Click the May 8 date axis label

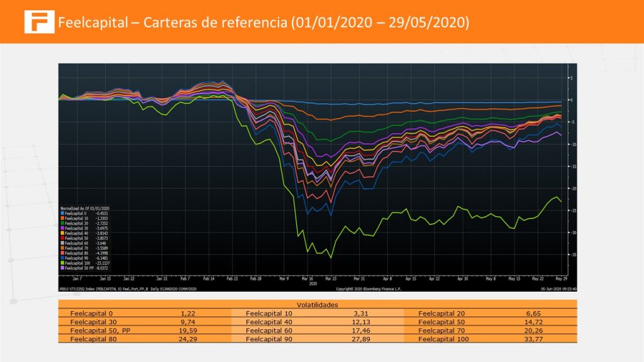(x=491, y=278)
